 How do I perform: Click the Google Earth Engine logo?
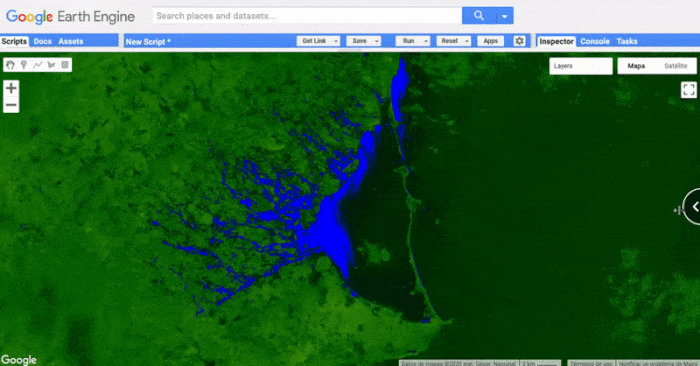tap(71, 17)
